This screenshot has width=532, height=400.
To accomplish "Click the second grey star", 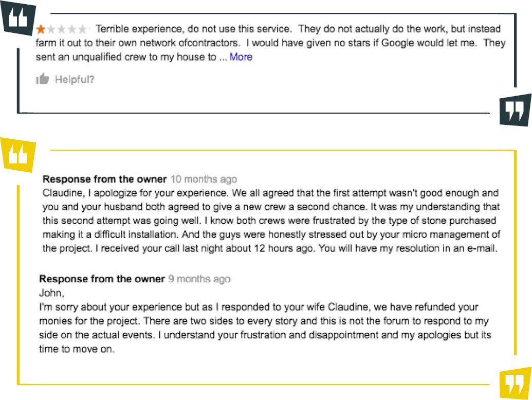I will (x=51, y=29).
